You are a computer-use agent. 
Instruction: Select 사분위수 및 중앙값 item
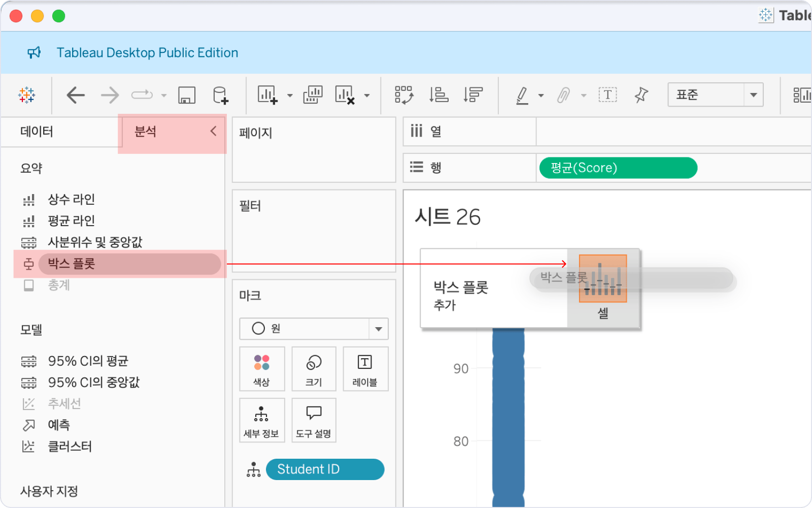[95, 242]
